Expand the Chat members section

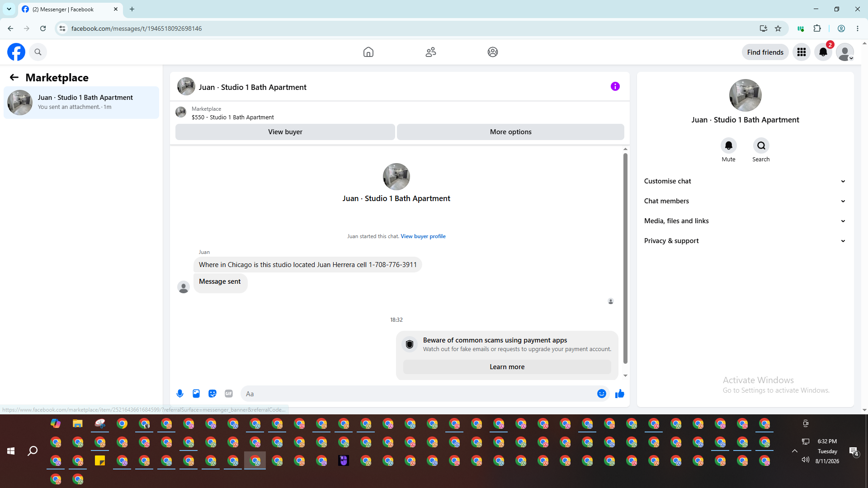(745, 201)
